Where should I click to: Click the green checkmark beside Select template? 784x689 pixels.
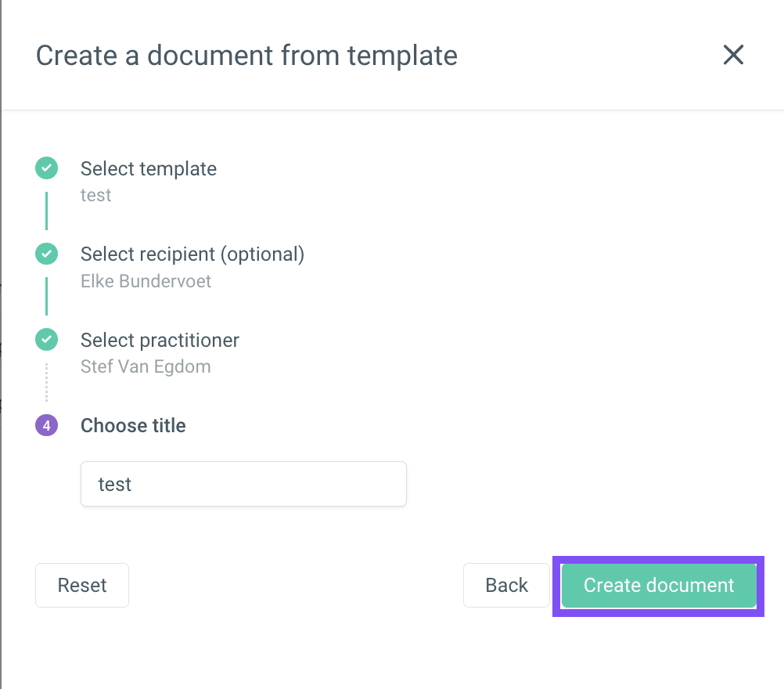point(46,168)
